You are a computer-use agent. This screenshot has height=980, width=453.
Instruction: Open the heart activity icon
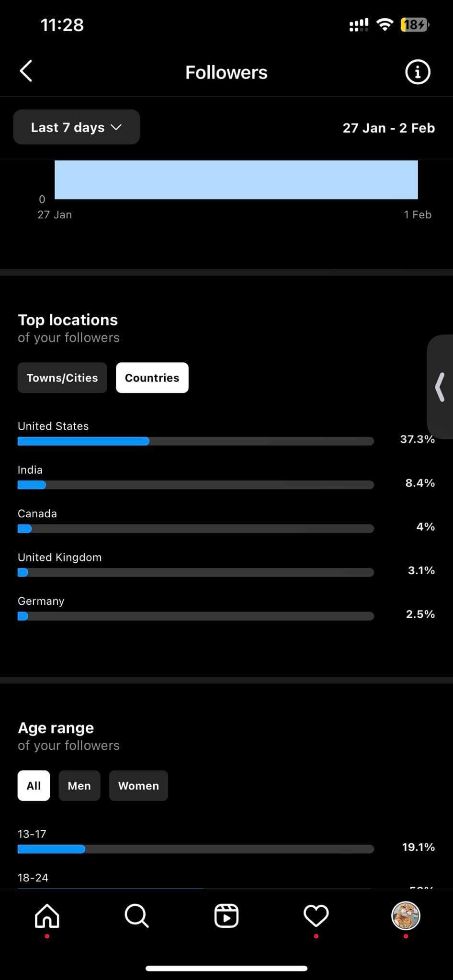(x=316, y=915)
